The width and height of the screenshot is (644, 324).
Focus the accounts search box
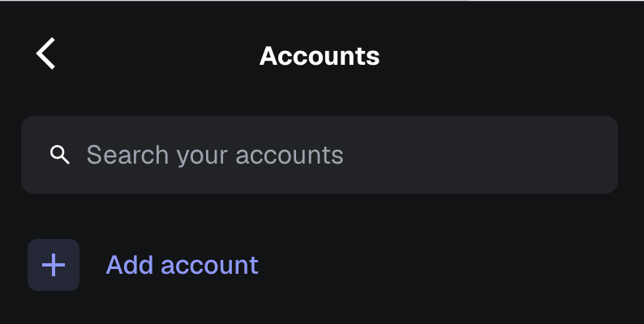click(x=320, y=155)
